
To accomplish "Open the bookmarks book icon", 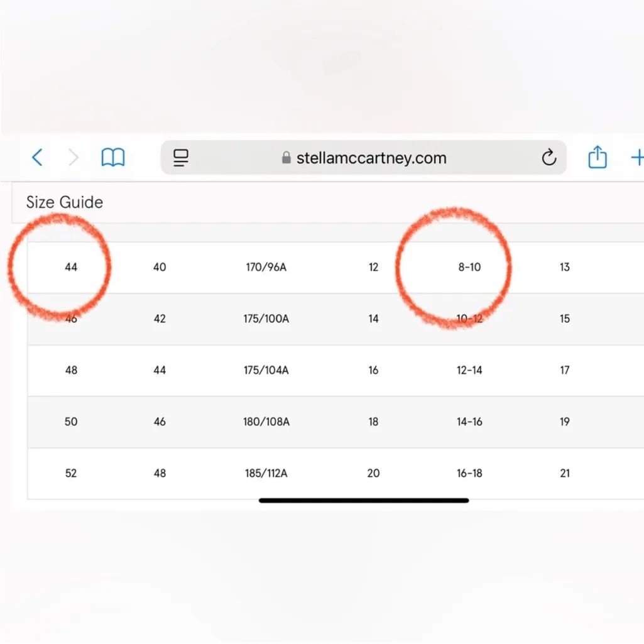I will click(x=113, y=157).
